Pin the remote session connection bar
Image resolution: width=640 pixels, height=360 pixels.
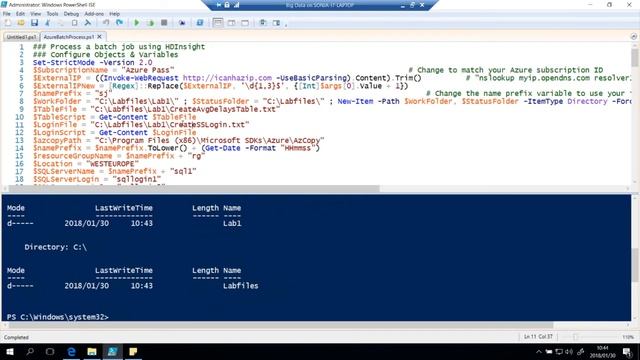pos(218,5)
